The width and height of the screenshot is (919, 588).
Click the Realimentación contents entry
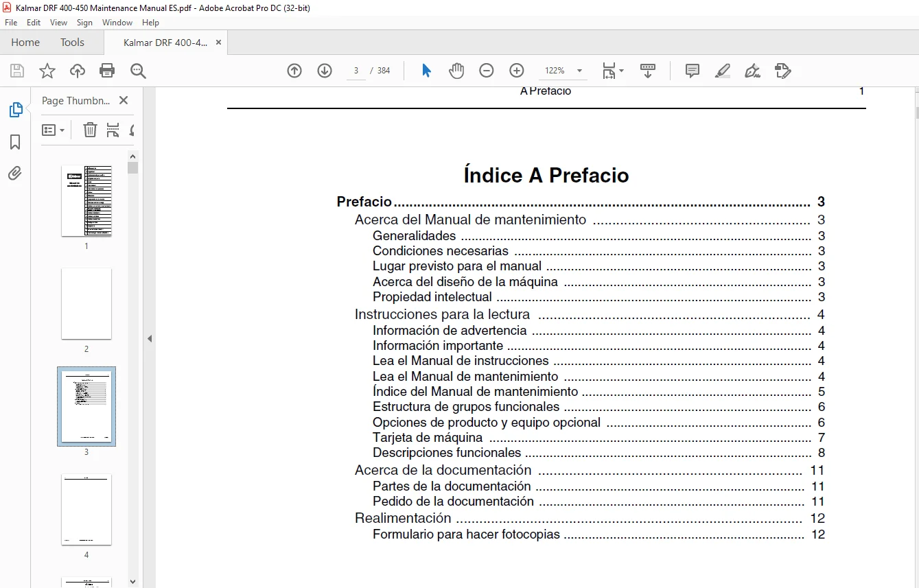click(590, 518)
